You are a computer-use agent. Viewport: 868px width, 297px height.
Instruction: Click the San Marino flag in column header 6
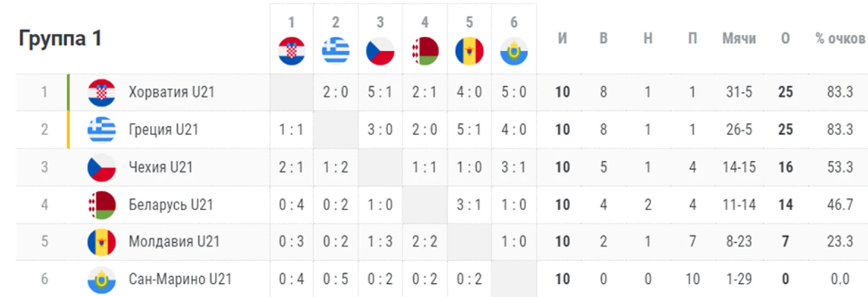point(514,51)
